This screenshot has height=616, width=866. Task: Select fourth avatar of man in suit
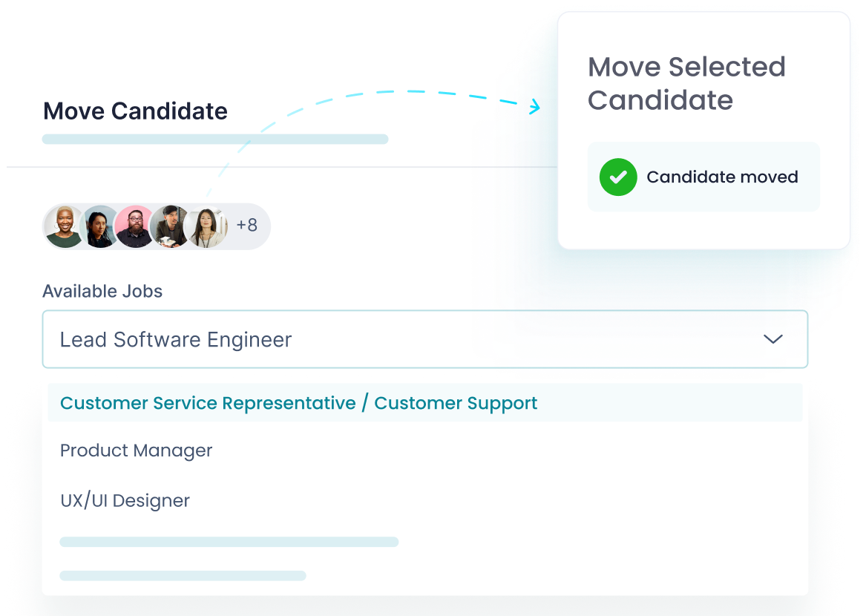pyautogui.click(x=170, y=226)
